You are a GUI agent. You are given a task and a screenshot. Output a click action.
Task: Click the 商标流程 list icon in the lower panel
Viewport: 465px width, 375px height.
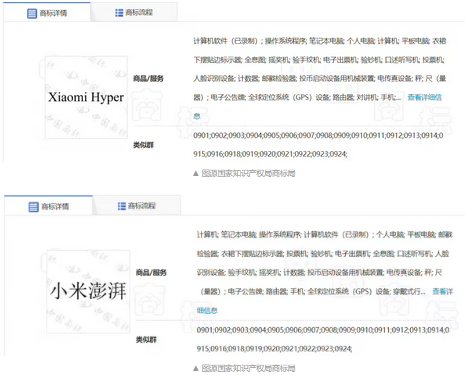pyautogui.click(x=122, y=206)
